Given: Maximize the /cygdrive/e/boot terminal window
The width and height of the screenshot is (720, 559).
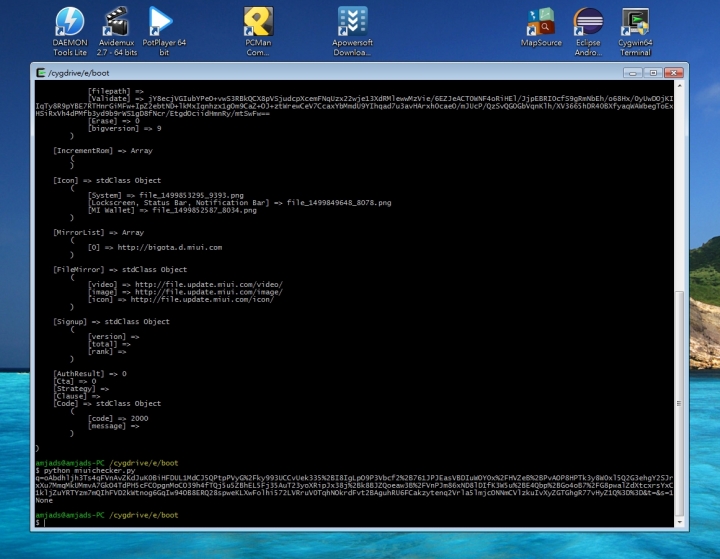Looking at the screenshot, I should click(653, 72).
